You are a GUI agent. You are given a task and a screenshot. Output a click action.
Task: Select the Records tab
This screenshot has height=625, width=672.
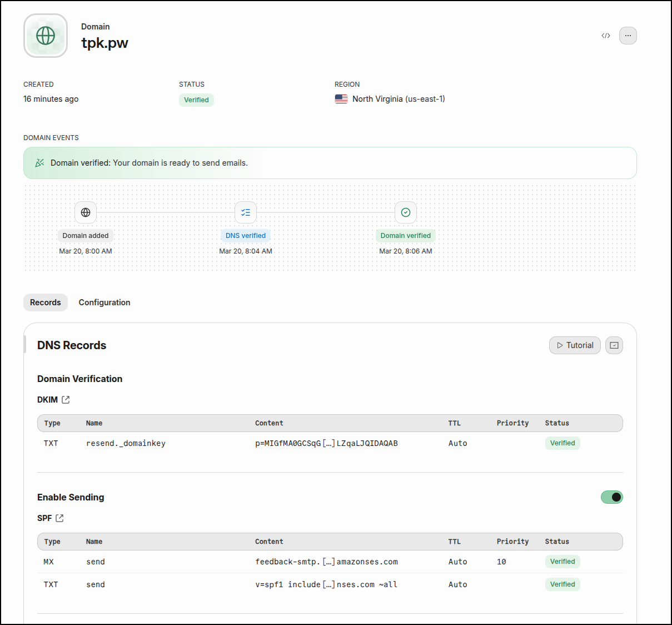pos(46,302)
